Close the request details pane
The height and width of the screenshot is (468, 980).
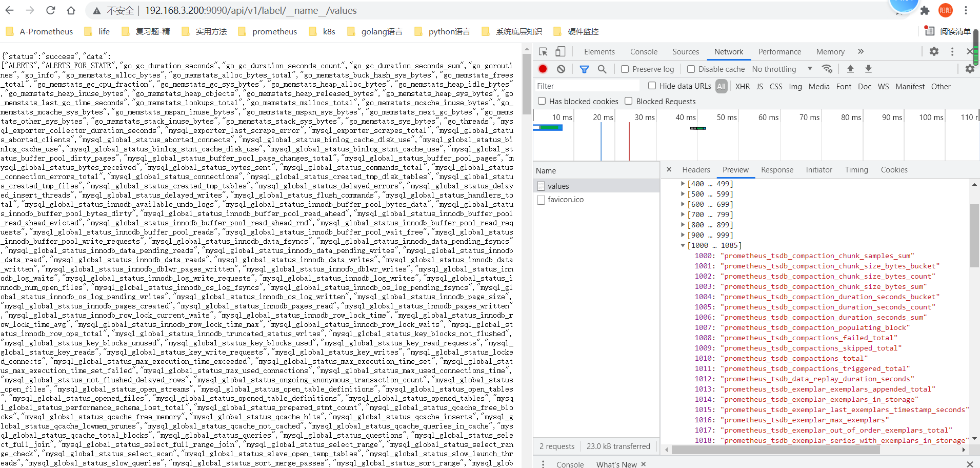[x=669, y=169]
